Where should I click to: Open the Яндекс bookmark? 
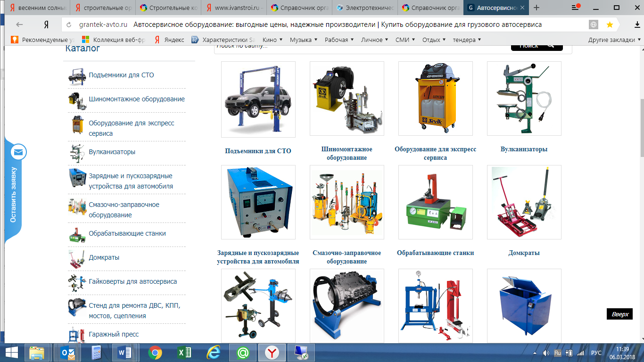(x=169, y=40)
